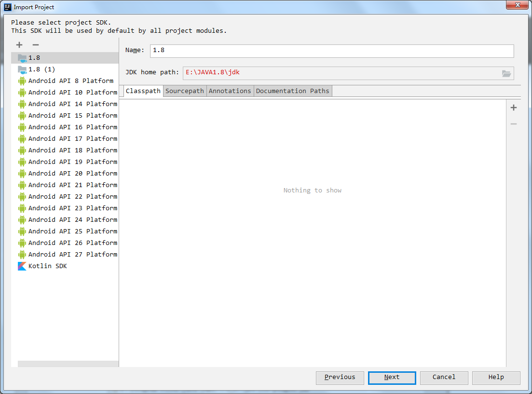Click the Android icon for API 8 Platform
The height and width of the screenshot is (394, 532).
(22, 81)
